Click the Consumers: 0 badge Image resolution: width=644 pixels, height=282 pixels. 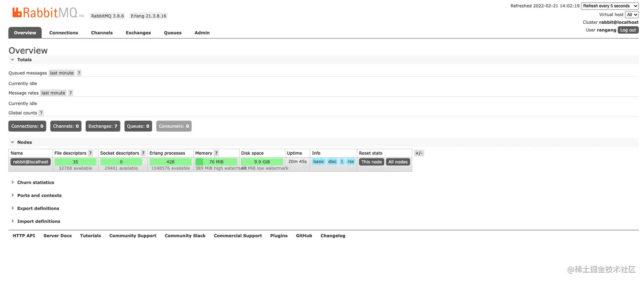point(174,126)
